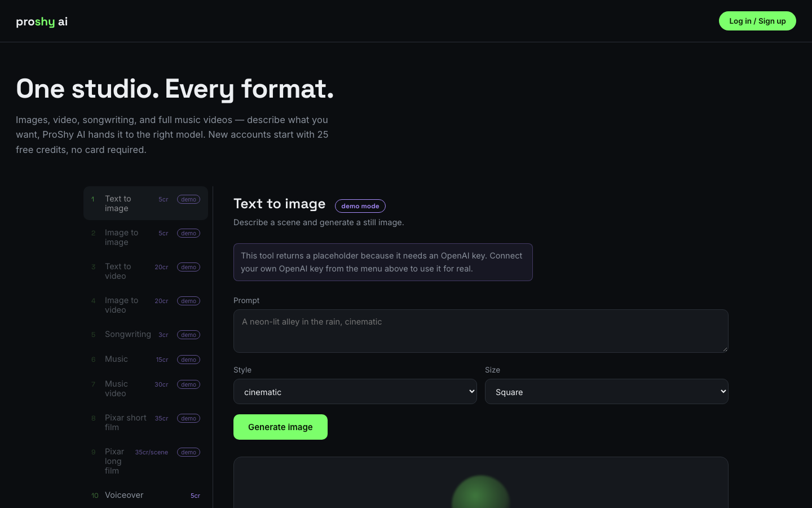
Task: Click the 'Describe a scene and generate a still image.' text
Action: [319, 222]
